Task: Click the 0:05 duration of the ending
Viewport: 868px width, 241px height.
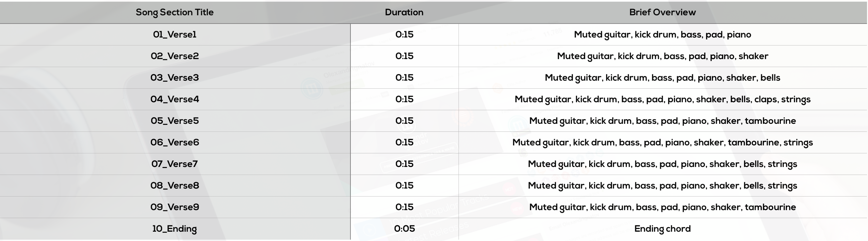Action: (404, 229)
